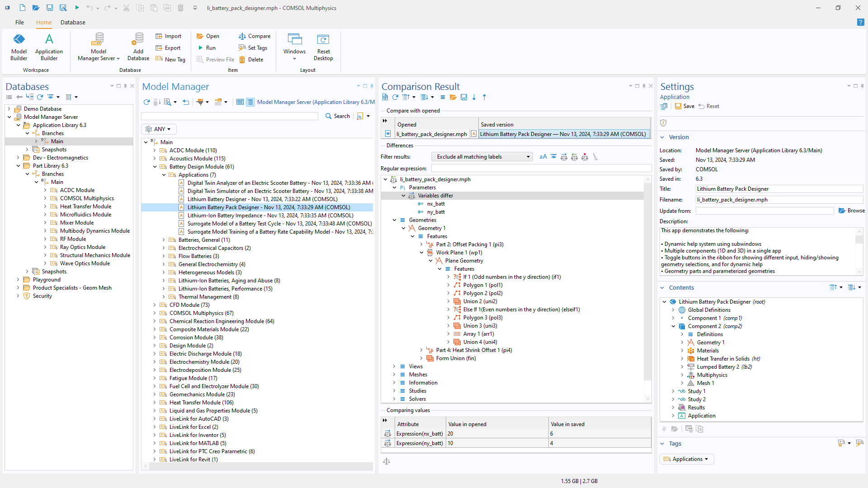Viewport: 868px width, 488px height.
Task: Click the Reset button in Settings panel
Action: pos(712,105)
